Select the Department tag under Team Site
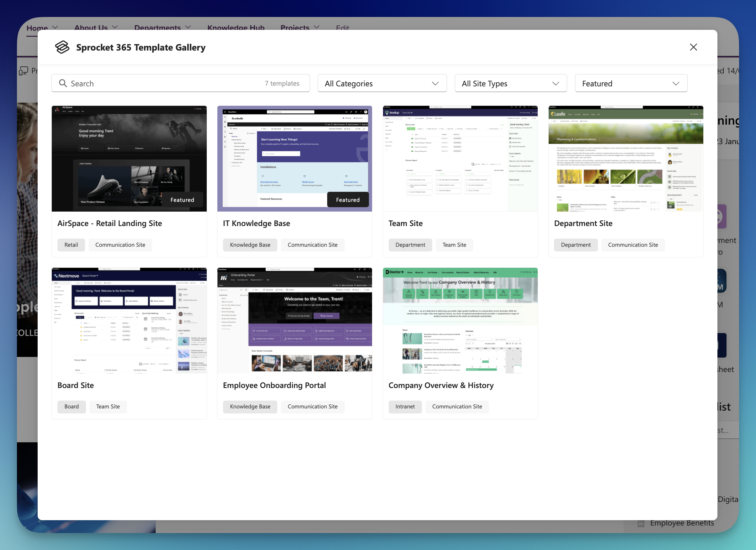Screen dimensions: 756x550 (410, 245)
